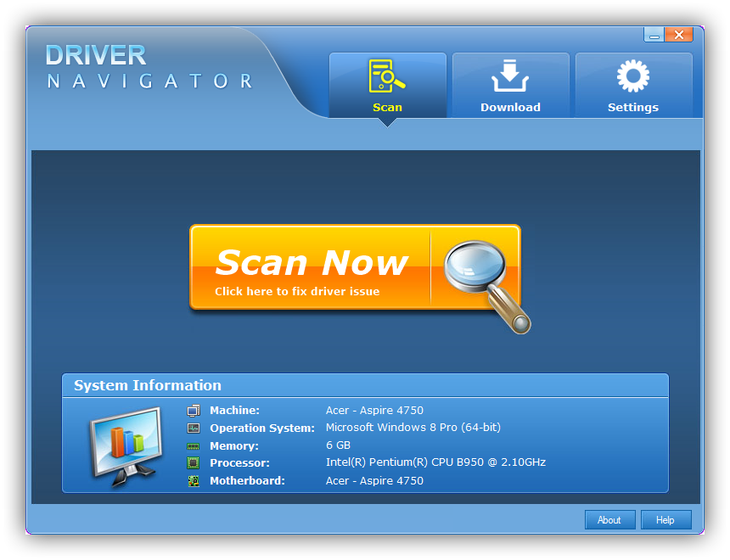Click the Machine row computer icon
The image size is (730, 560).
(194, 410)
